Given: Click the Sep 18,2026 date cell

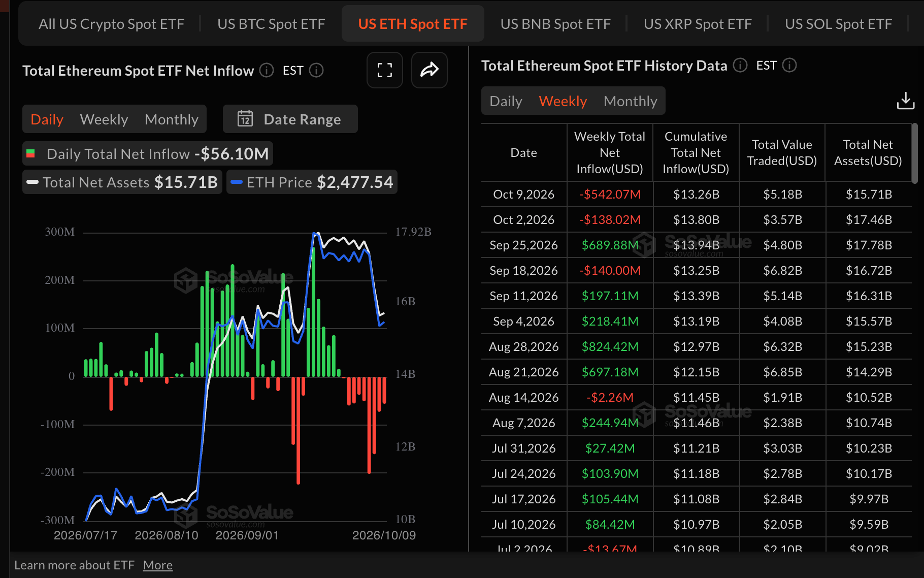Looking at the screenshot, I should tap(523, 270).
